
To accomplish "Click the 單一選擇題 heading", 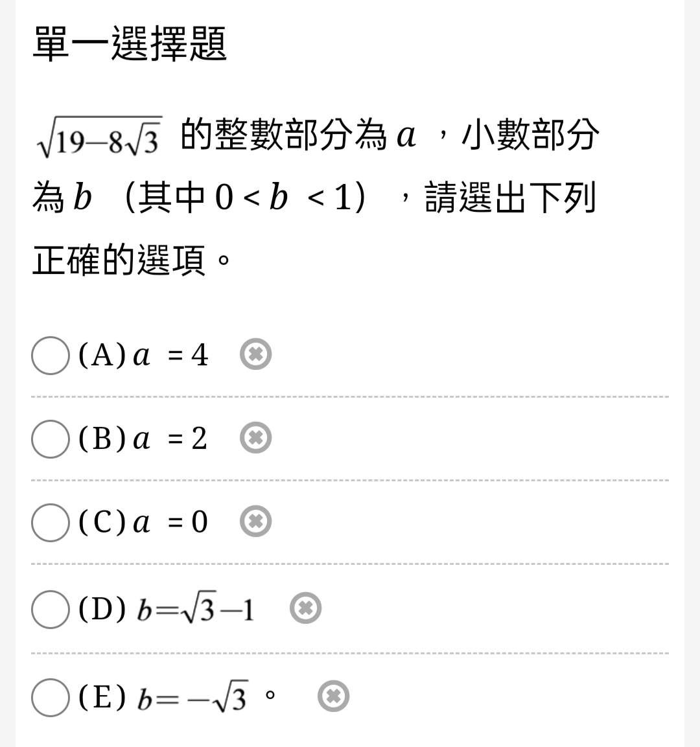I will coord(130,44).
